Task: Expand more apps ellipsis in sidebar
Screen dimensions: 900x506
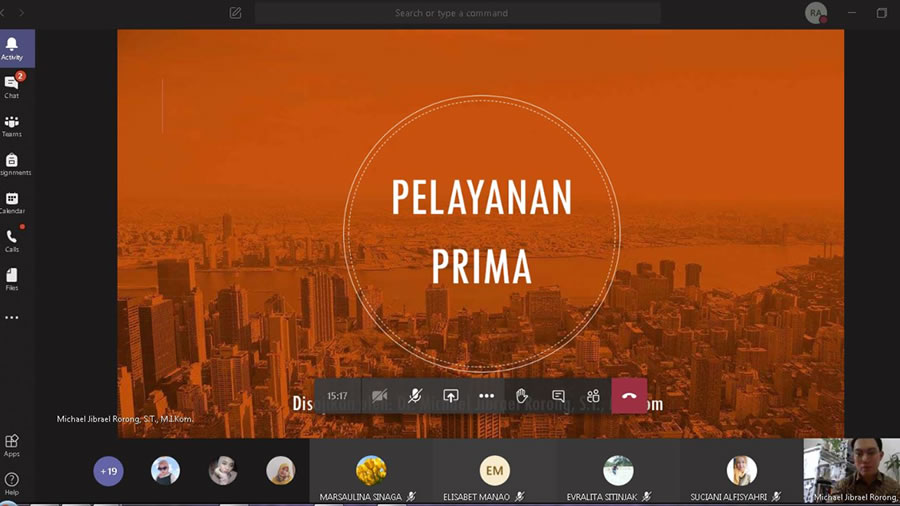Action: pyautogui.click(x=12, y=318)
